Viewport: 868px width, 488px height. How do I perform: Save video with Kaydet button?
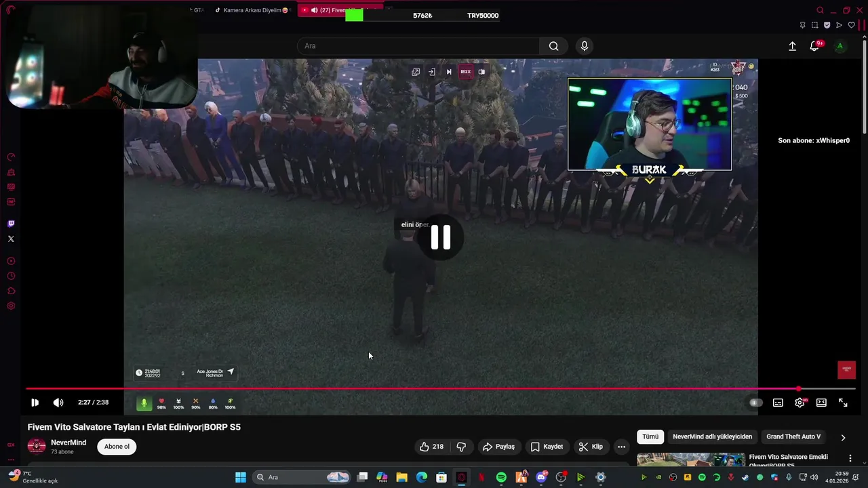(547, 447)
